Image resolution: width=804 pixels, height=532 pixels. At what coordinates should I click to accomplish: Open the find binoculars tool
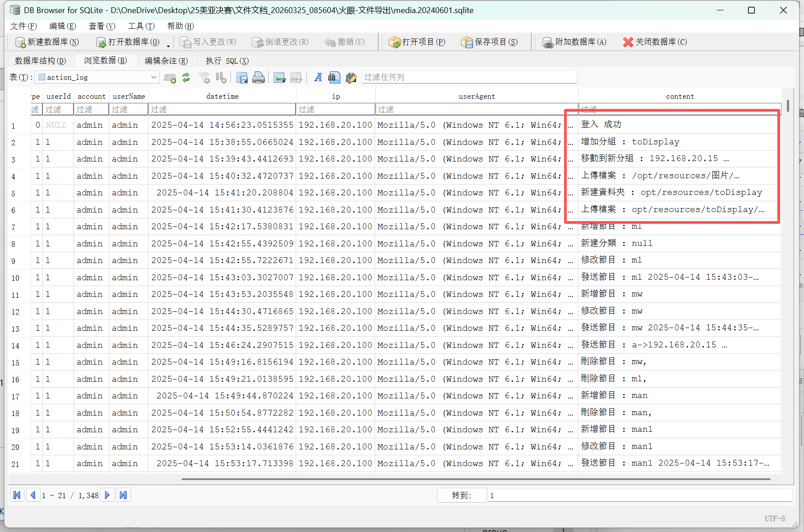click(334, 78)
